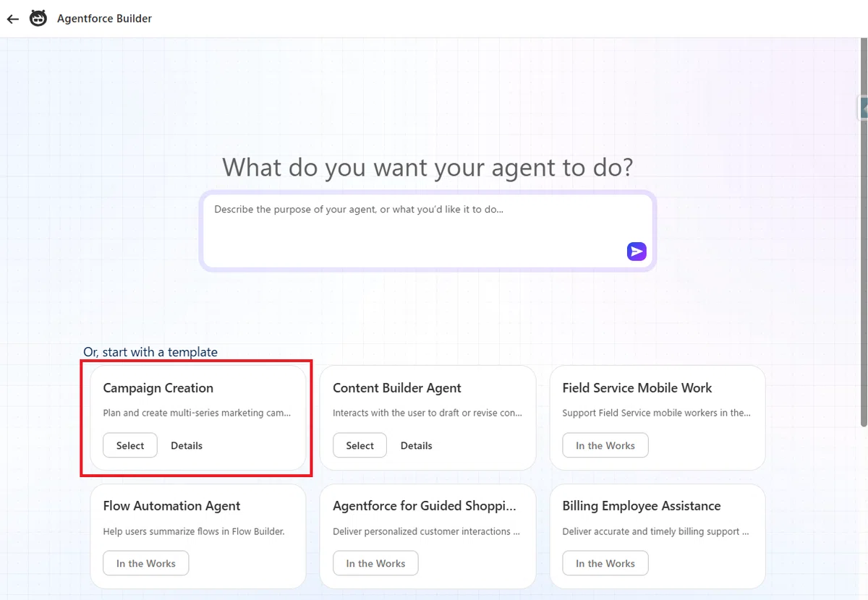
Task: Click In the Works under Field Service Mobile Work
Action: point(605,445)
